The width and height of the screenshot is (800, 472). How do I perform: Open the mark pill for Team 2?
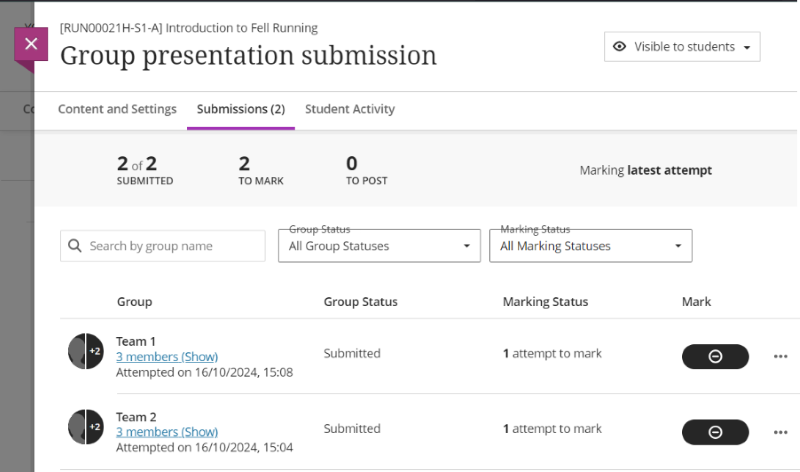tap(715, 432)
